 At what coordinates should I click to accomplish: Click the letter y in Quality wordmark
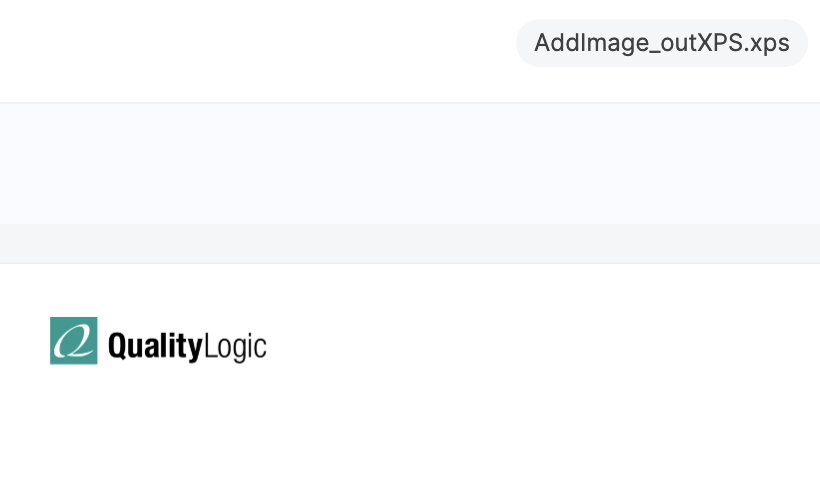(194, 350)
